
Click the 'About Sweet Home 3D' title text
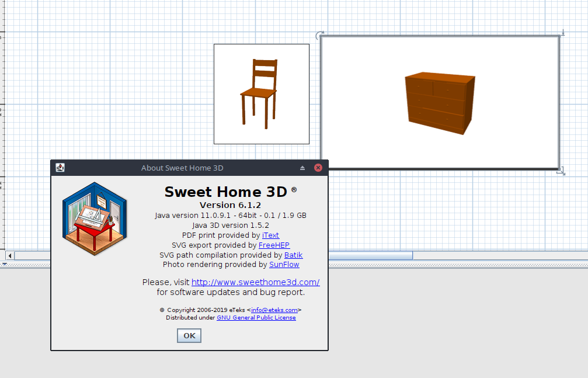[x=182, y=168]
